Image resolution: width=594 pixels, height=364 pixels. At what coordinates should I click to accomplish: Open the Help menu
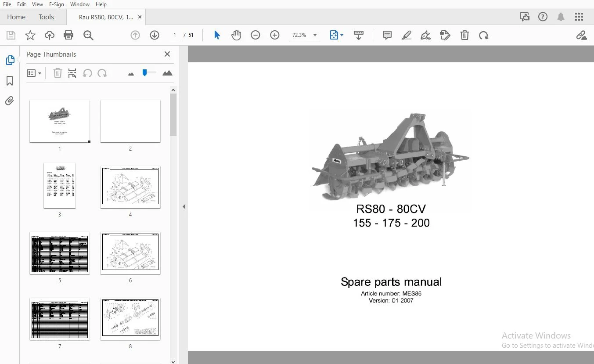[101, 4]
